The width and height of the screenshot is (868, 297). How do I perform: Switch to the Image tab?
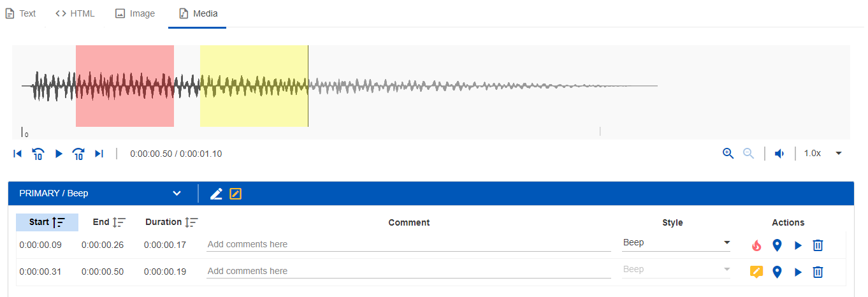click(x=135, y=13)
